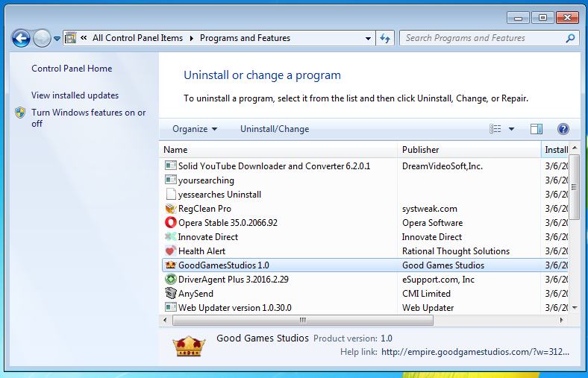Click the horizontal scrollbar thumb
This screenshot has width=588, height=378.
pos(303,321)
